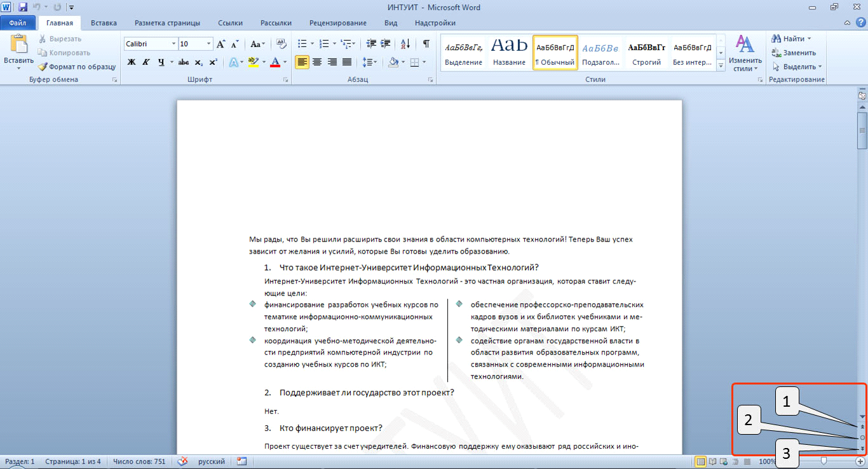The width and height of the screenshot is (868, 469).
Task: Click the Найти button
Action: [x=791, y=39]
